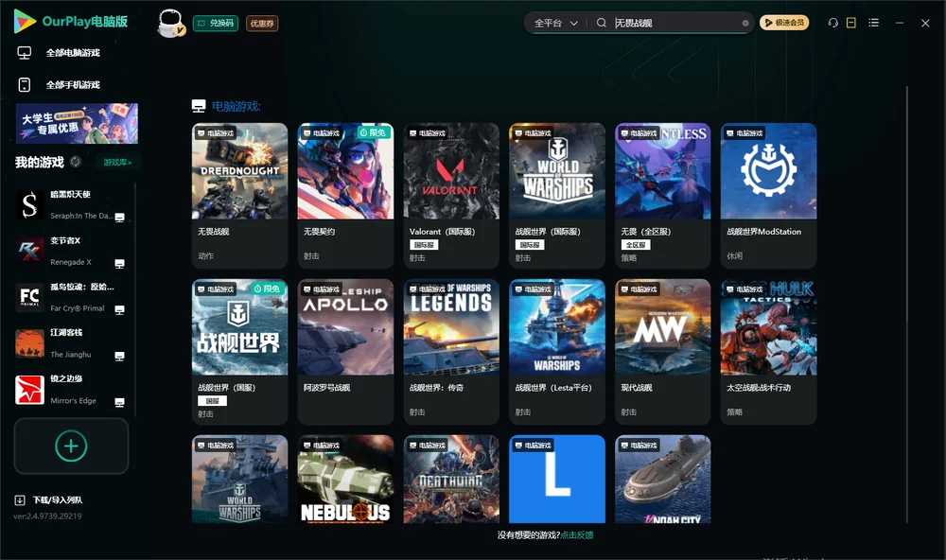
Task: Click the 电脑游戏 tag on Dreadnought card
Action: (x=216, y=132)
